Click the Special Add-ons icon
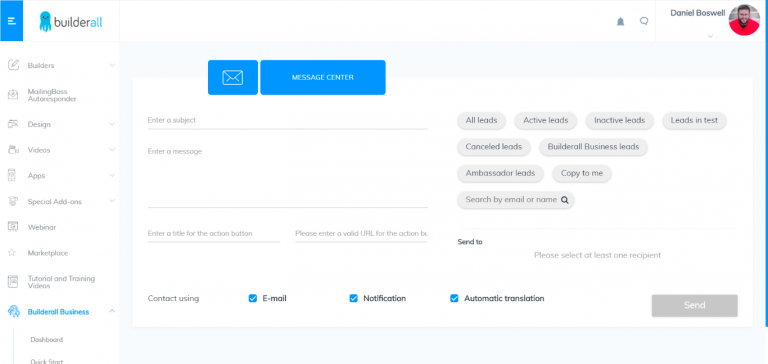Viewport: 768px width, 364px height. point(13,201)
